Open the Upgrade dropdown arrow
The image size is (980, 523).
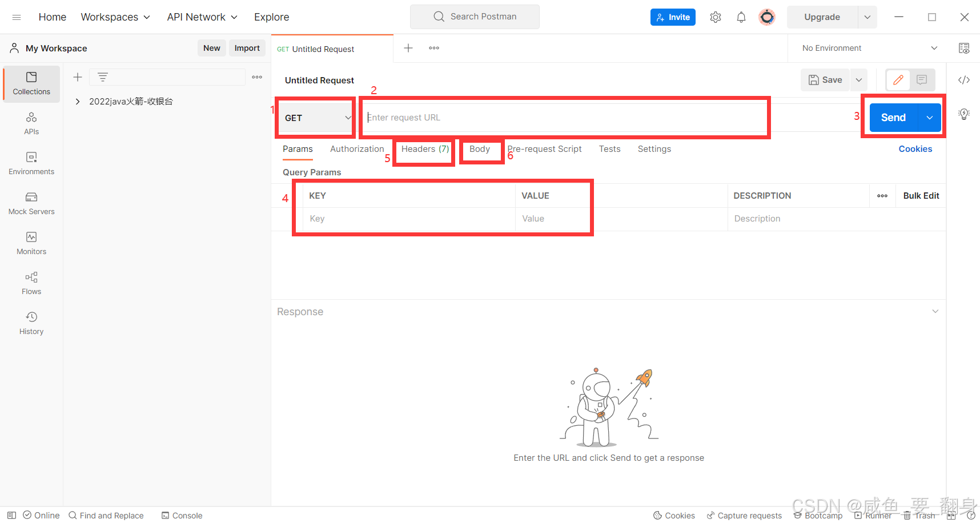pyautogui.click(x=867, y=17)
